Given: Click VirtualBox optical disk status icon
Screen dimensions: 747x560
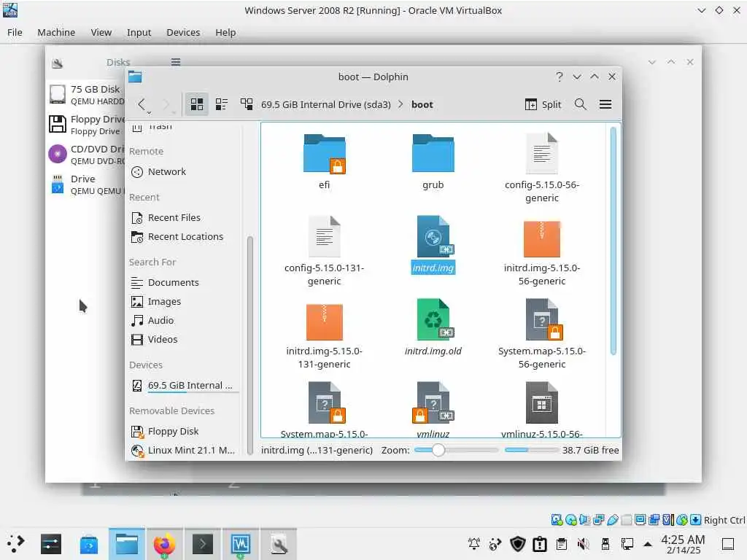Looking at the screenshot, I should point(570,520).
